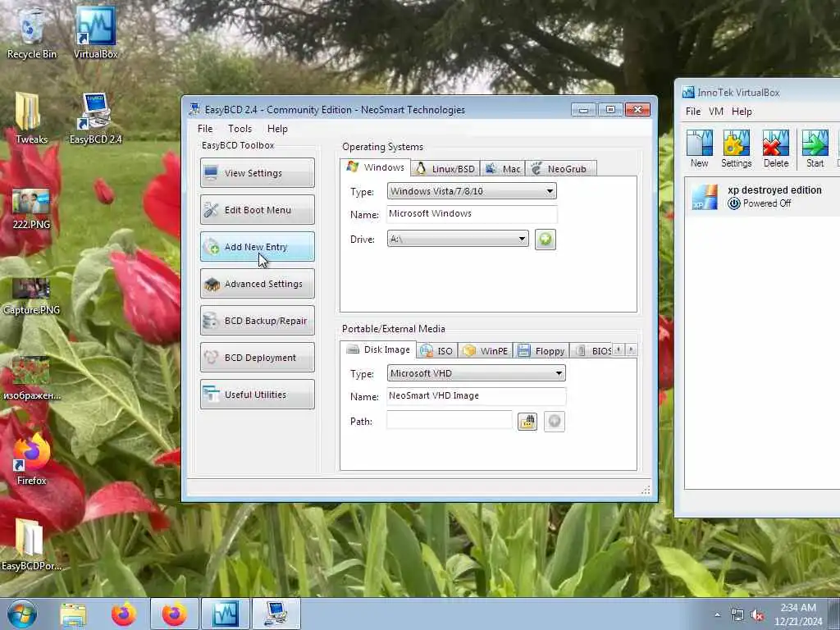Open Useful Utilities in the toolbox
Viewport: 840px width, 630px height.
[x=257, y=395]
